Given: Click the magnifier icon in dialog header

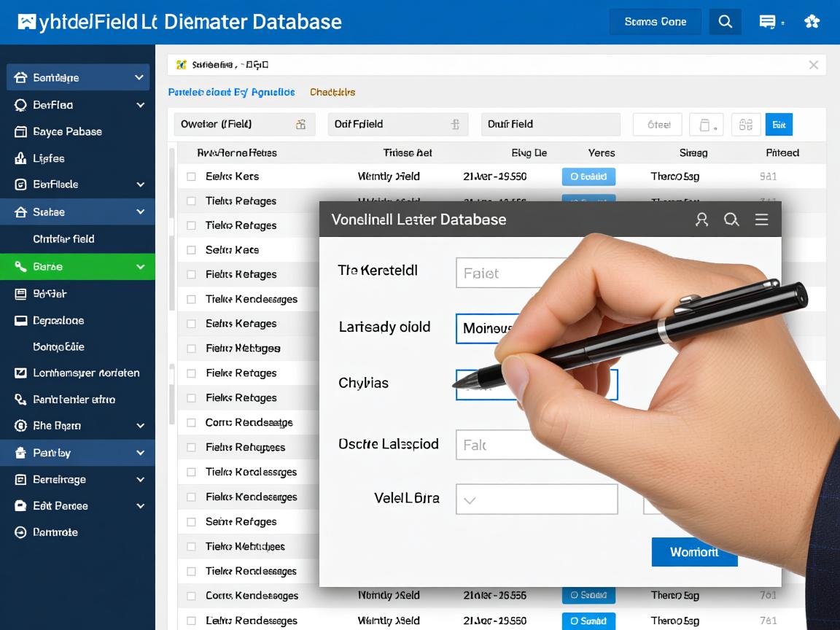Looking at the screenshot, I should [x=731, y=219].
